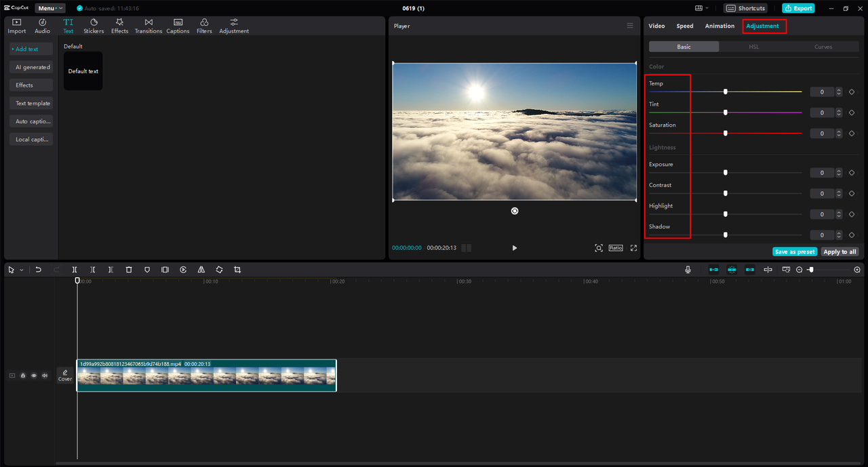
Task: Switch to the Curves sub-tab
Action: click(823, 47)
